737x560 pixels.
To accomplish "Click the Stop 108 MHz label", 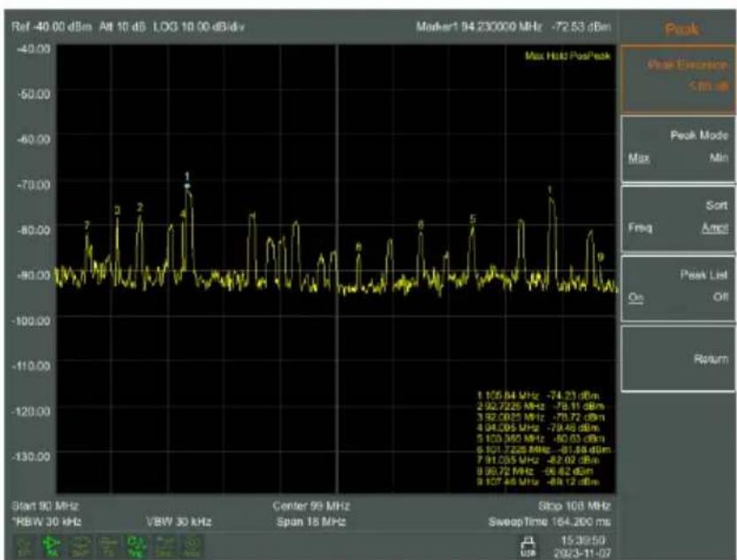I will [574, 506].
